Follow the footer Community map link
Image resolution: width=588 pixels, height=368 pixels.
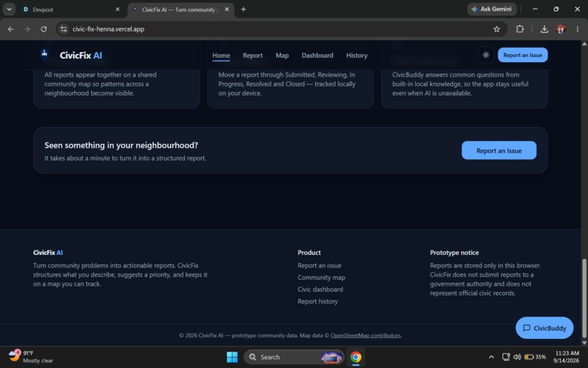(x=322, y=277)
